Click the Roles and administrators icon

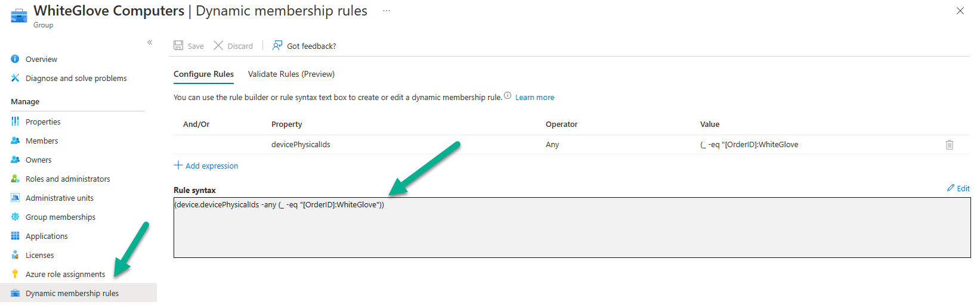coord(15,179)
